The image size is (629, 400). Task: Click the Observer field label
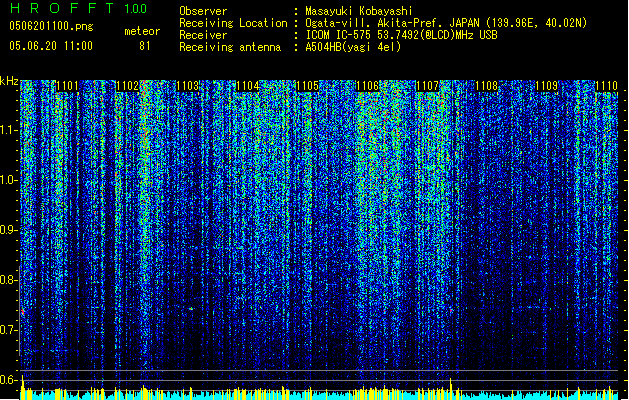tap(203, 11)
